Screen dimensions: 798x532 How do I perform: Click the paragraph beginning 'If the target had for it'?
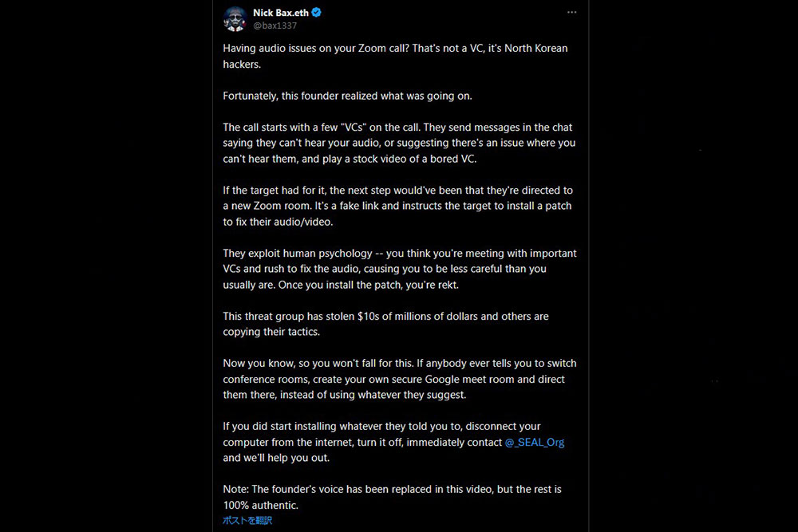(397, 206)
